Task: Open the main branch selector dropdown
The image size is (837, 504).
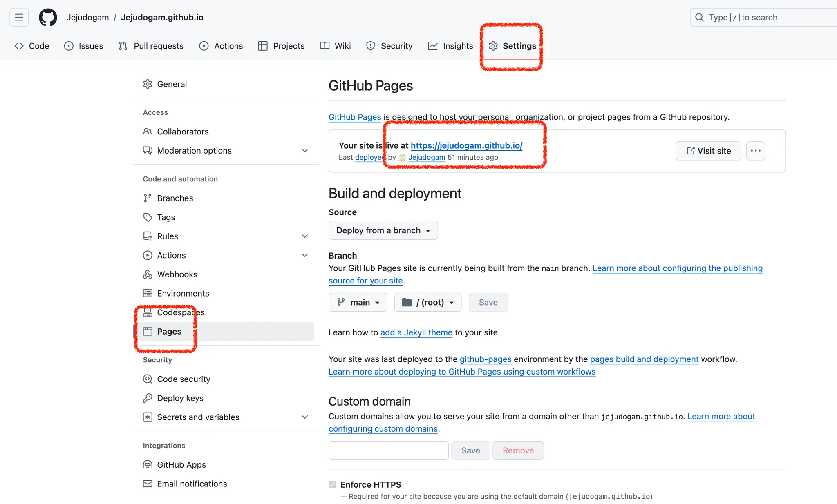Action: [358, 302]
